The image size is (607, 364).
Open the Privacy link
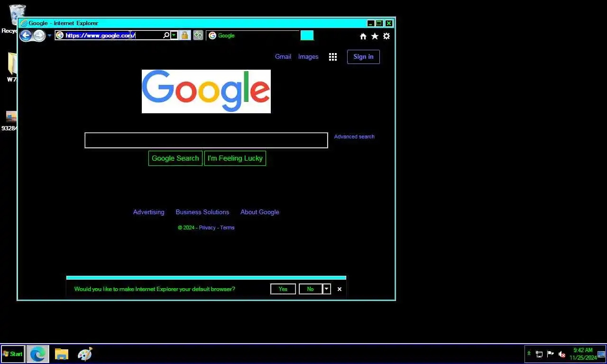(x=207, y=227)
